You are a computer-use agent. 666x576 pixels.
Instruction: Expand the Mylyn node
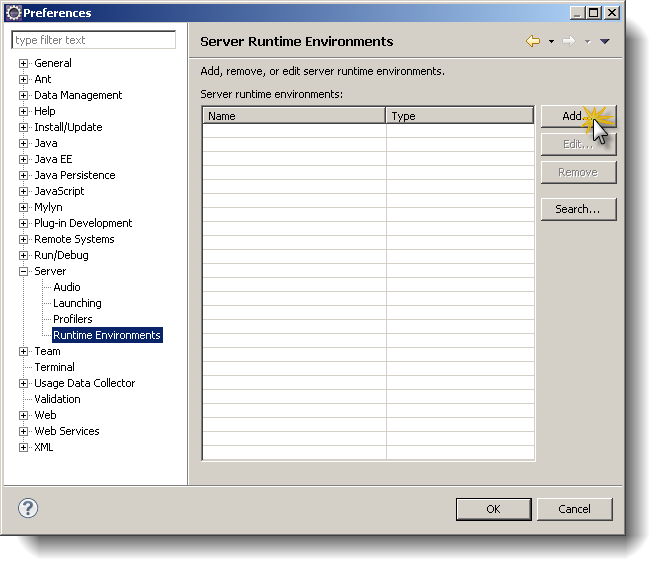tap(23, 207)
